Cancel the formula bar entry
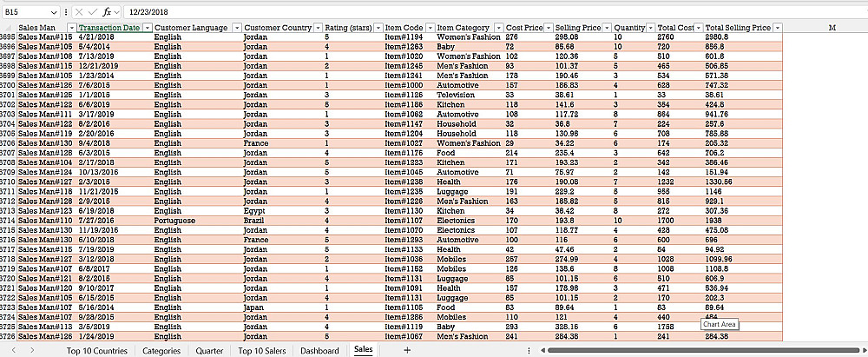Screen dimensions: 868x357 (x=80, y=11)
